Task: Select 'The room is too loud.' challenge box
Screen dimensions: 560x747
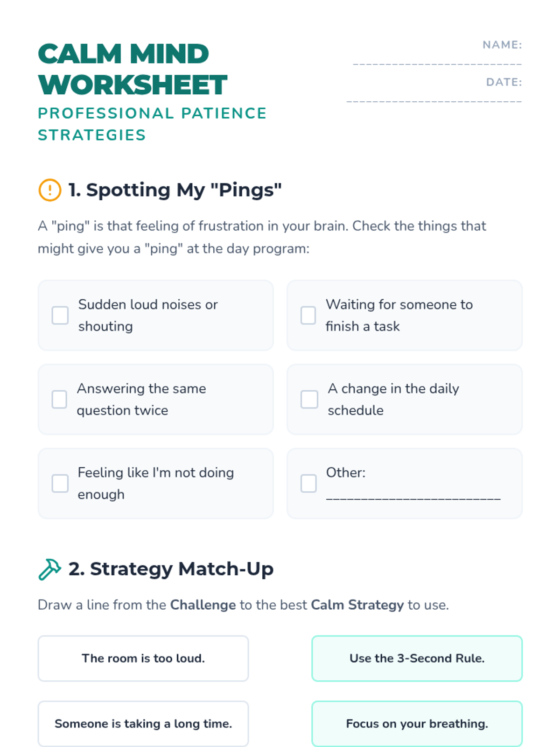Action: [143, 658]
